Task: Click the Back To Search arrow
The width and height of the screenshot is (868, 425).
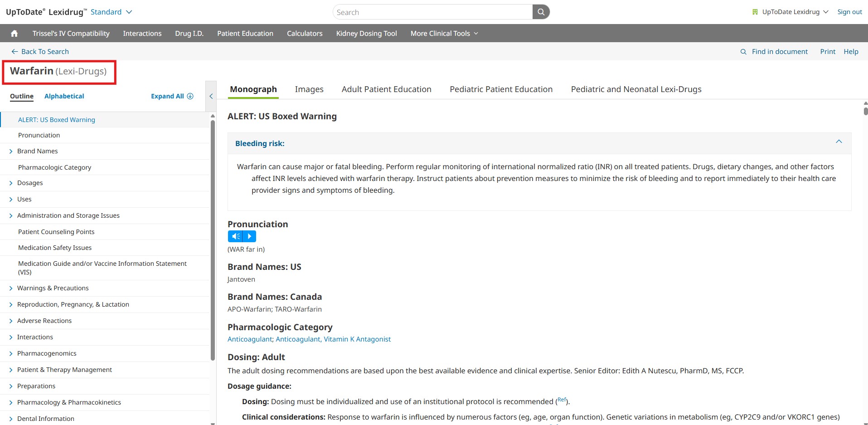Action: click(x=15, y=52)
